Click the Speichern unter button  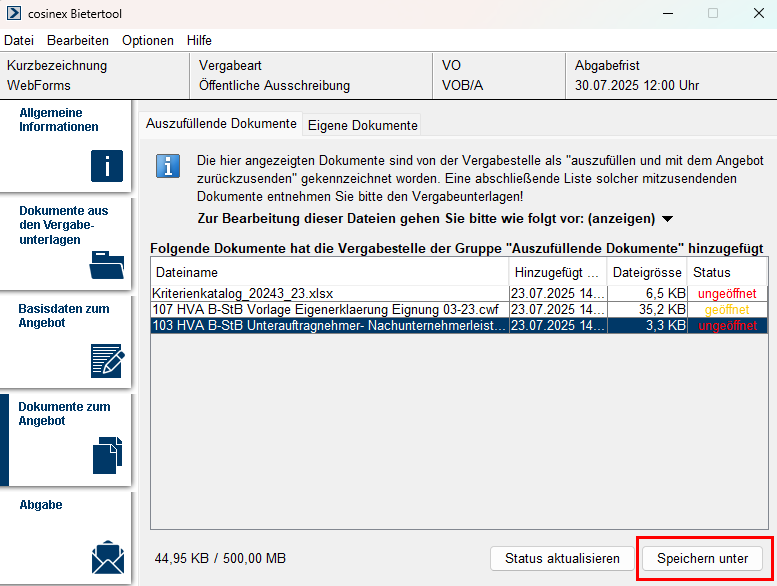pos(702,558)
